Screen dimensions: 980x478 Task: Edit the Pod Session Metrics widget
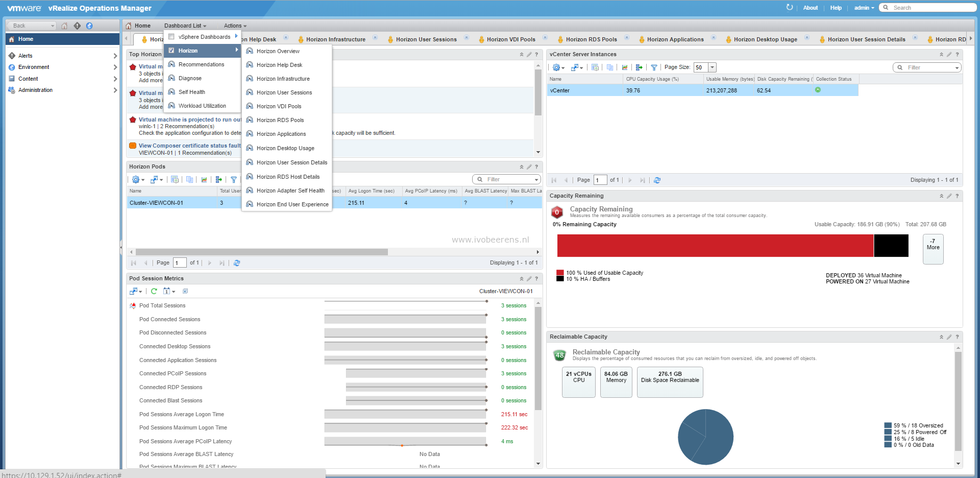tap(529, 278)
